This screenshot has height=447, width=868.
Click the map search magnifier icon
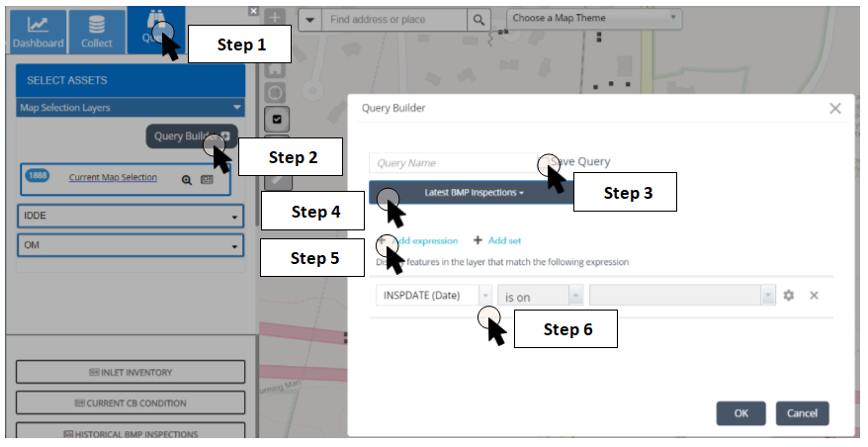tap(478, 20)
